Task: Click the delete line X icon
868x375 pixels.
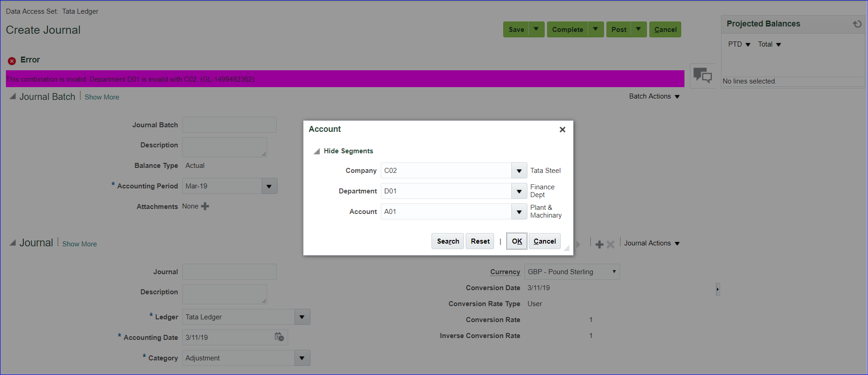Action: point(610,244)
